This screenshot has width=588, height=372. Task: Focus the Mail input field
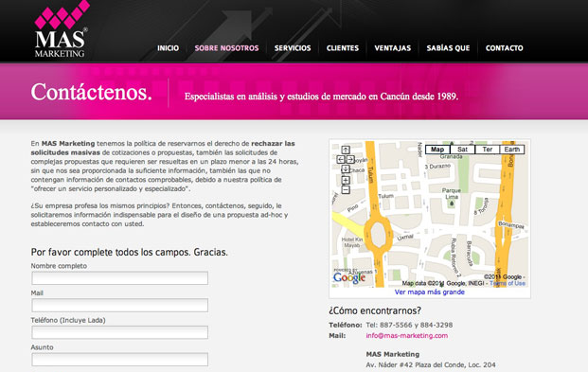pyautogui.click(x=119, y=305)
